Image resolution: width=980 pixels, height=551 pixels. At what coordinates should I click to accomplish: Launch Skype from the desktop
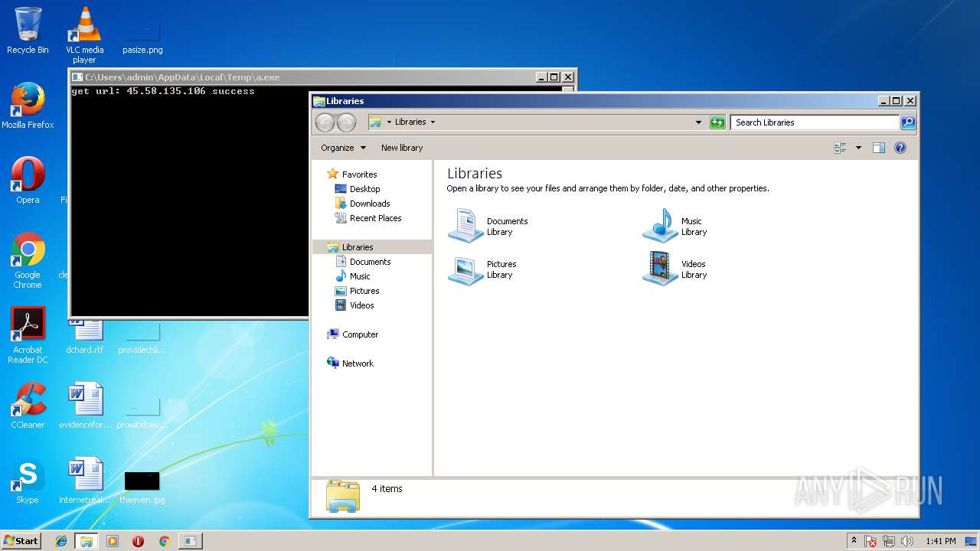point(28,481)
